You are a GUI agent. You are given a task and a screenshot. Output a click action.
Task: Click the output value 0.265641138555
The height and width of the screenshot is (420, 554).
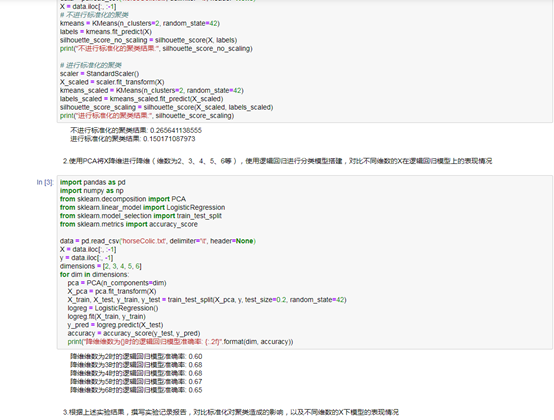click(176, 130)
